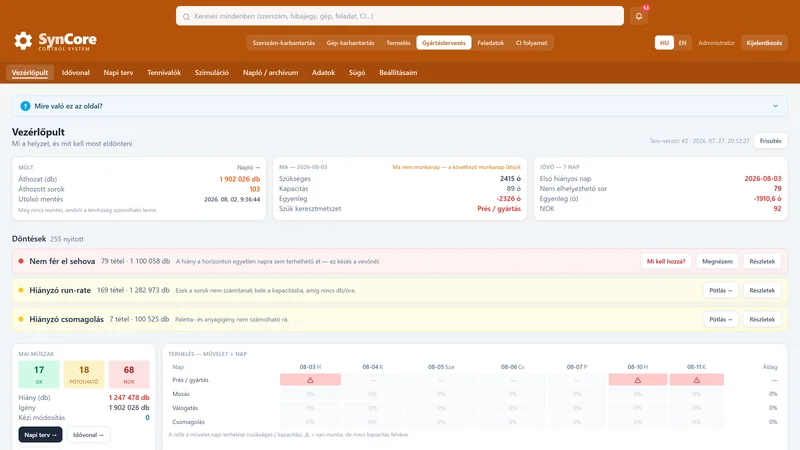
Task: Click the yellow 18 Pótolható tile
Action: 84,374
